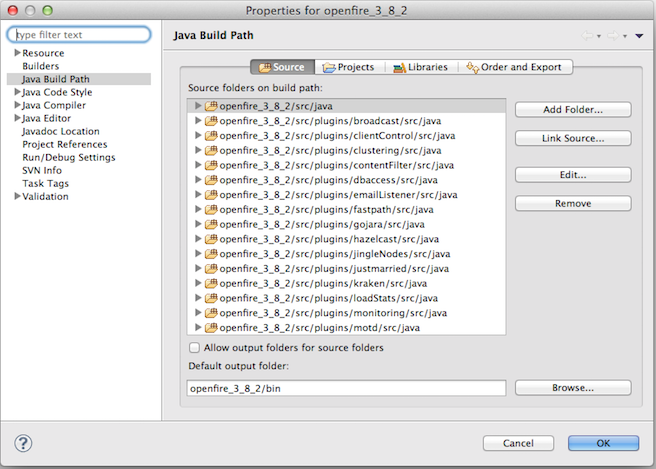Open the forward history dropdown arrow
Image resolution: width=656 pixels, height=469 pixels.
625,36
